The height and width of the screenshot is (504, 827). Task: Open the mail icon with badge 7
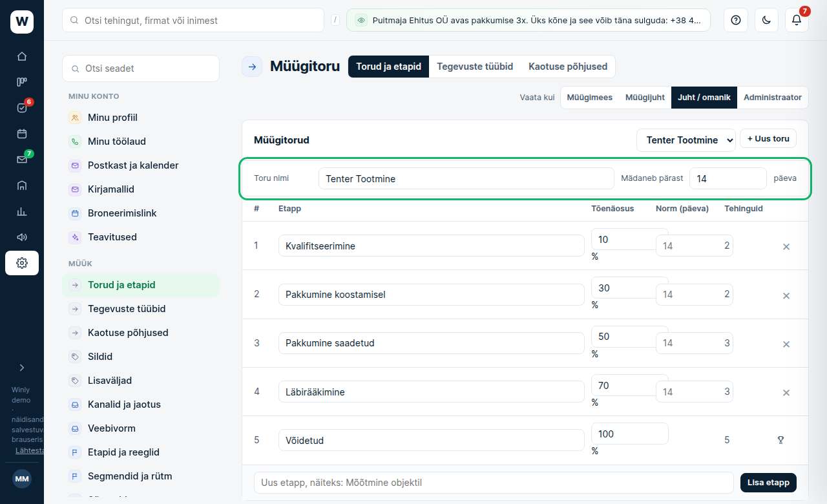coord(22,160)
